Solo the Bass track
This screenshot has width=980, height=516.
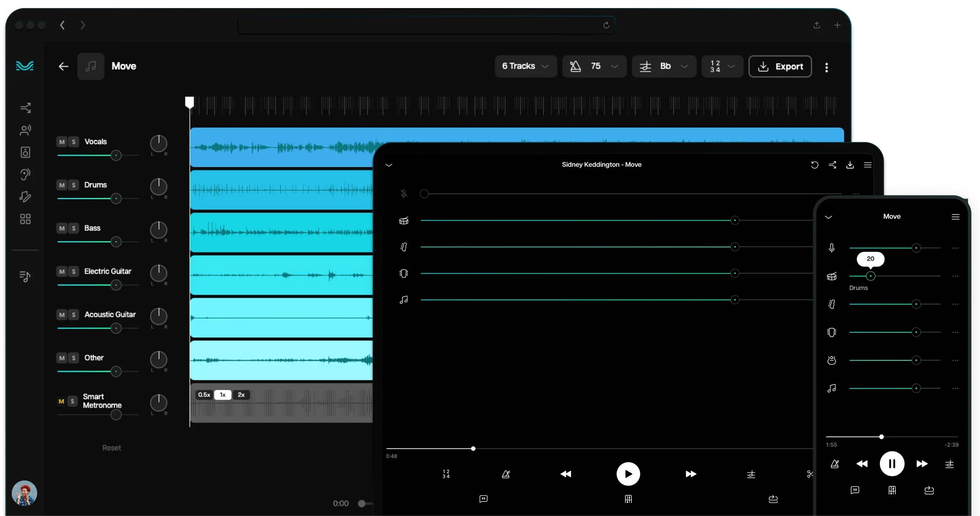tap(73, 228)
